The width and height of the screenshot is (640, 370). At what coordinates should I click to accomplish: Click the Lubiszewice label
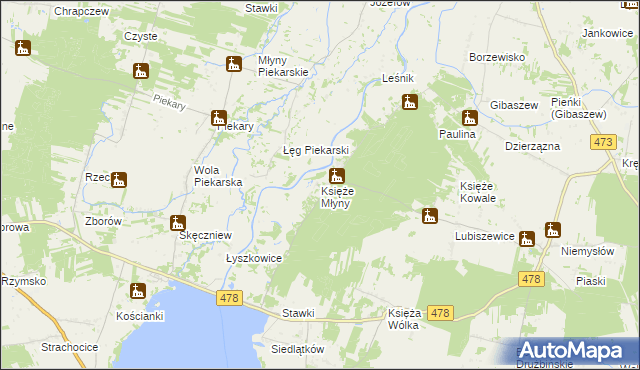[x=485, y=236]
